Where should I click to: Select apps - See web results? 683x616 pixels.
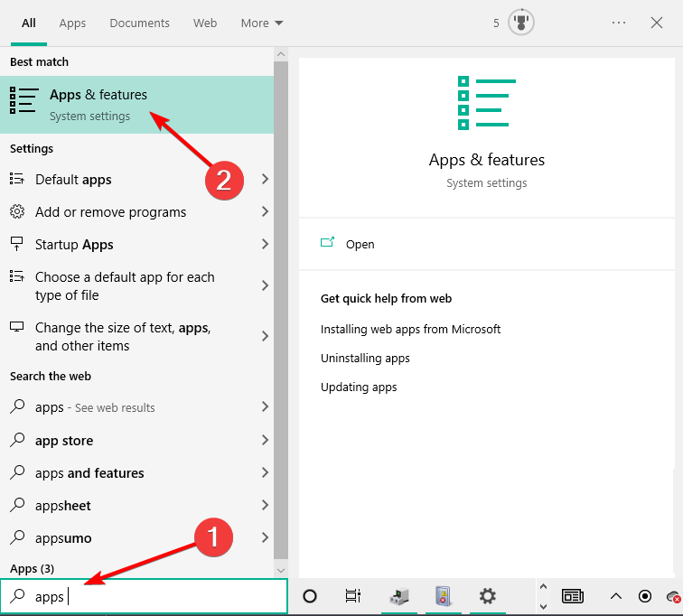pos(136,407)
